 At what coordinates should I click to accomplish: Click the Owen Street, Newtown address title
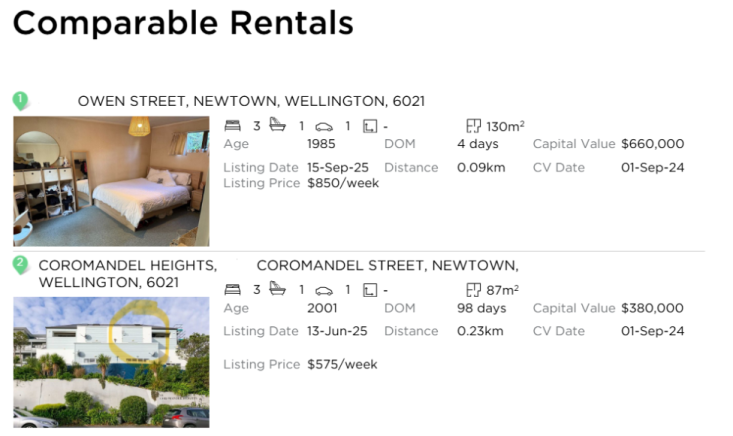(x=251, y=101)
